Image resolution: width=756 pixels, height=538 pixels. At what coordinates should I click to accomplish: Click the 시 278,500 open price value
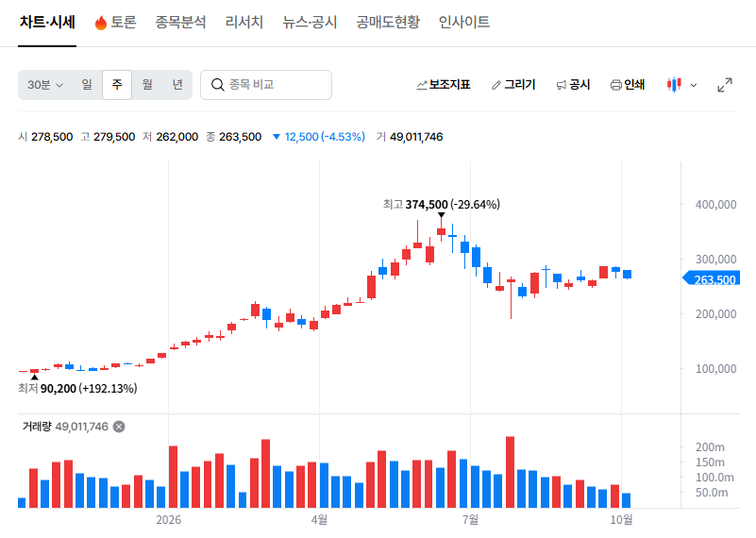[45, 137]
